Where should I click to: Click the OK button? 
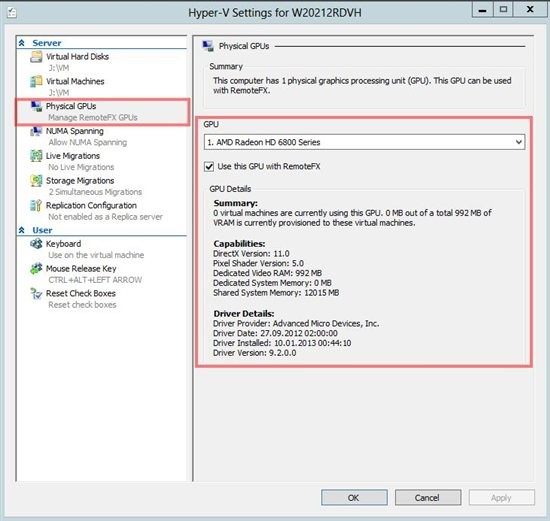coord(354,497)
